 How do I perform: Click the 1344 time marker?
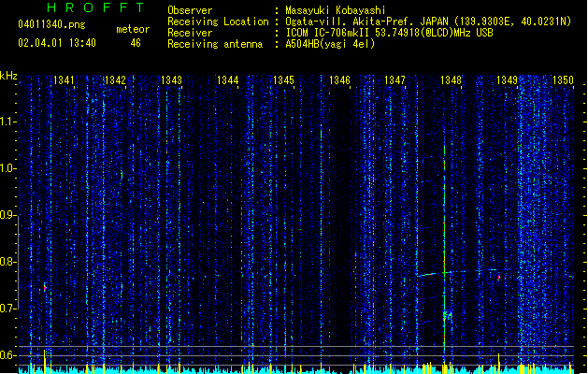(227, 79)
